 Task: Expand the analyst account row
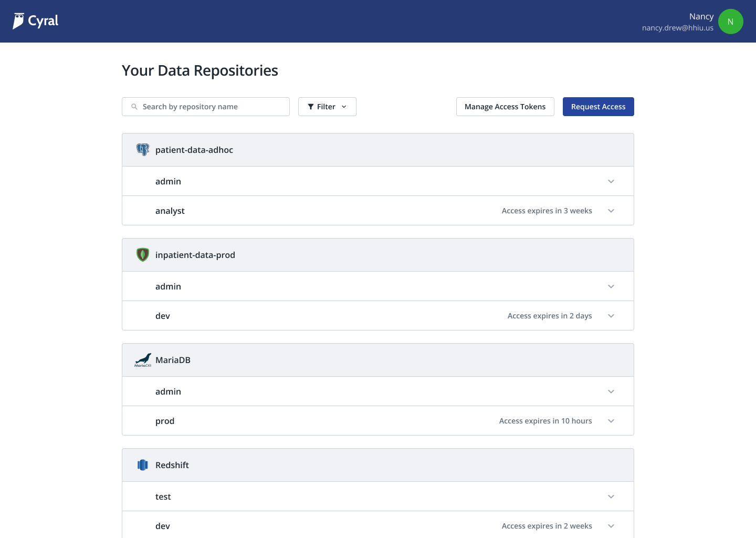611,211
